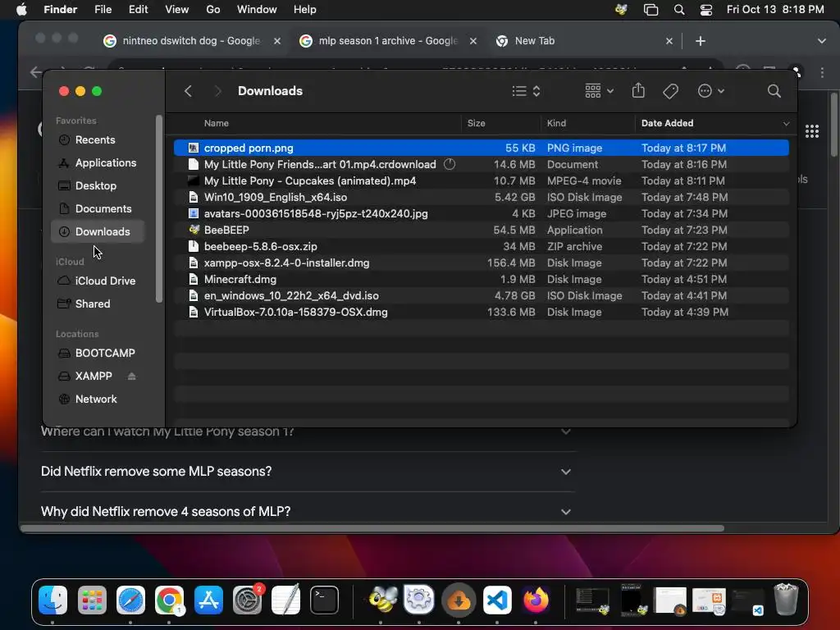Viewport: 840px width, 630px height.
Task: Open Firefox from the Dock
Action: pyautogui.click(x=536, y=600)
